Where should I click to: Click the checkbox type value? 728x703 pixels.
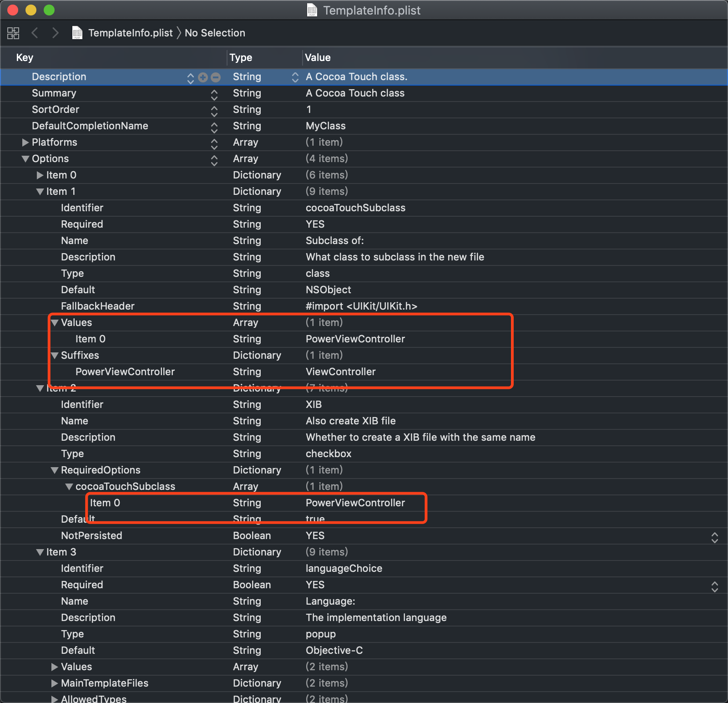(329, 453)
